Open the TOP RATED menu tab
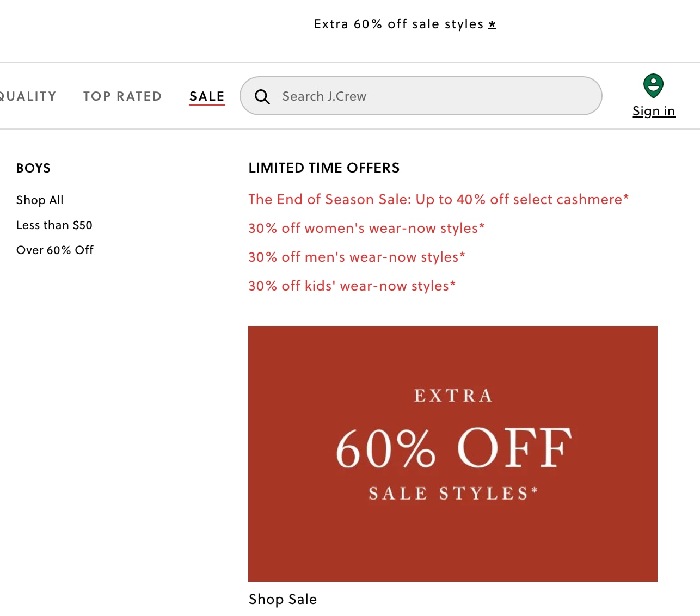Viewport: 700px width, 616px height. (122, 96)
